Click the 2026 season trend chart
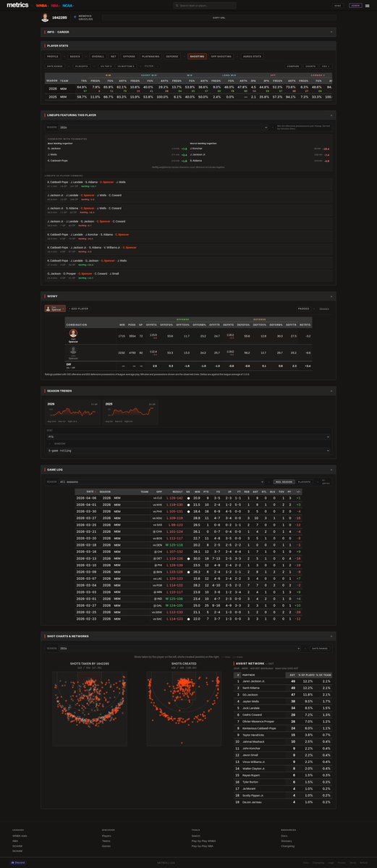Image resolution: width=377 pixels, height=868 pixels. click(72, 413)
